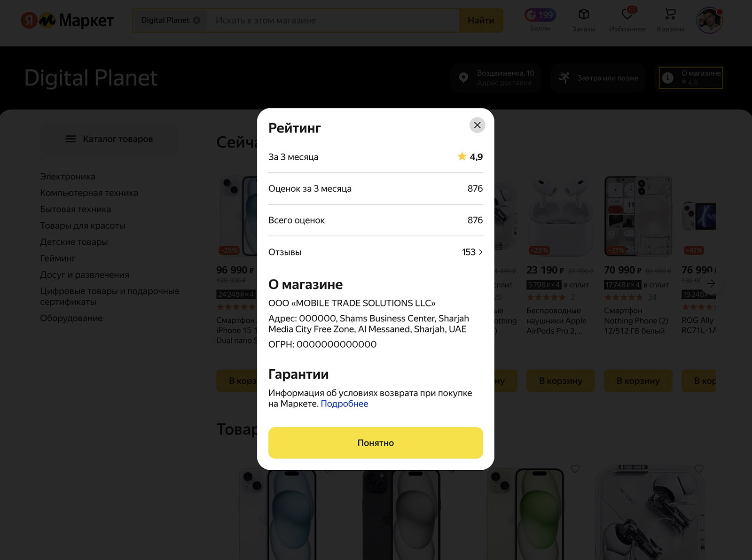752x560 pixels.
Task: Select Электроника category
Action: [x=68, y=177]
